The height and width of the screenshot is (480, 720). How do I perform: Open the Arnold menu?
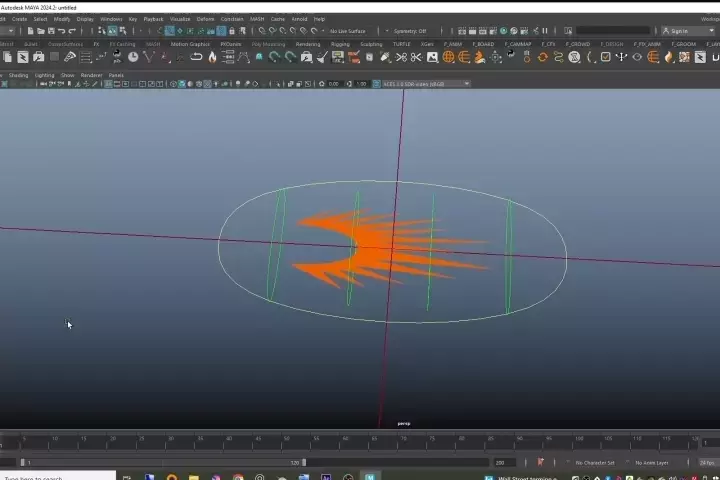[299, 19]
